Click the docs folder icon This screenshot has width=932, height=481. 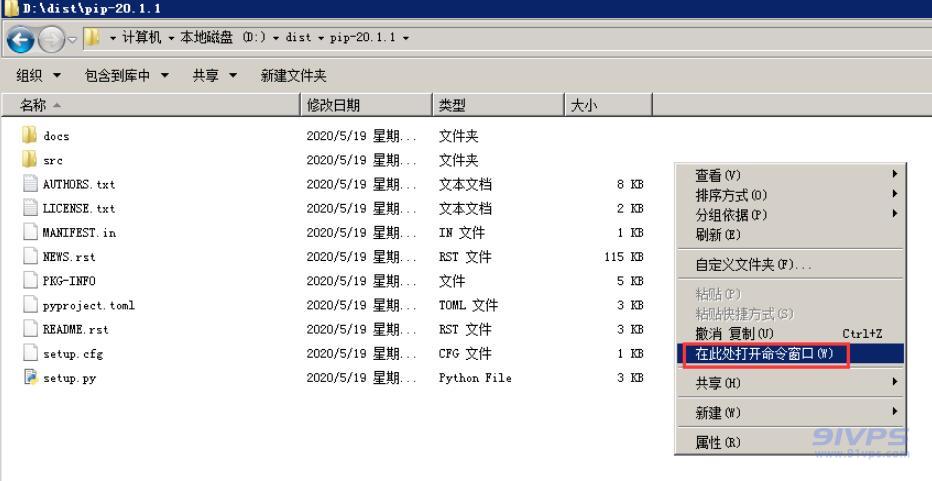pyautogui.click(x=29, y=135)
